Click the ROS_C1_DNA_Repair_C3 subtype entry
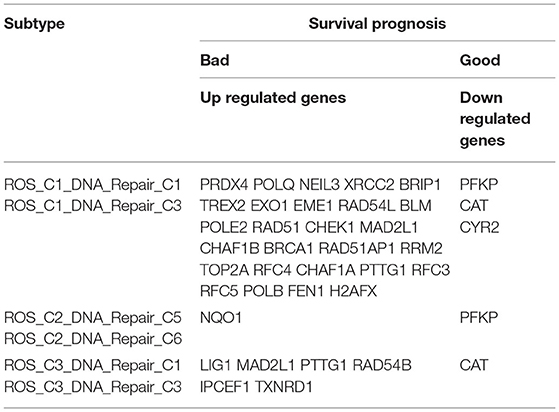Viewport: 559px width, 412px height. [x=93, y=206]
